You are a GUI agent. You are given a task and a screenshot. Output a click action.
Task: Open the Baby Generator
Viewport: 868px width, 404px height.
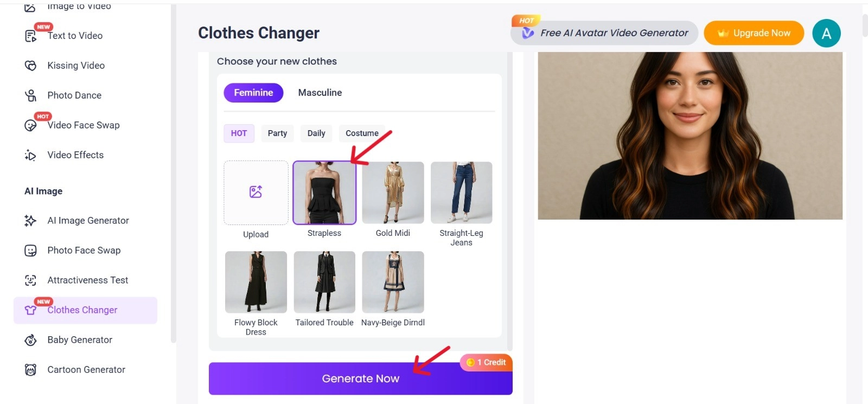[x=79, y=339]
